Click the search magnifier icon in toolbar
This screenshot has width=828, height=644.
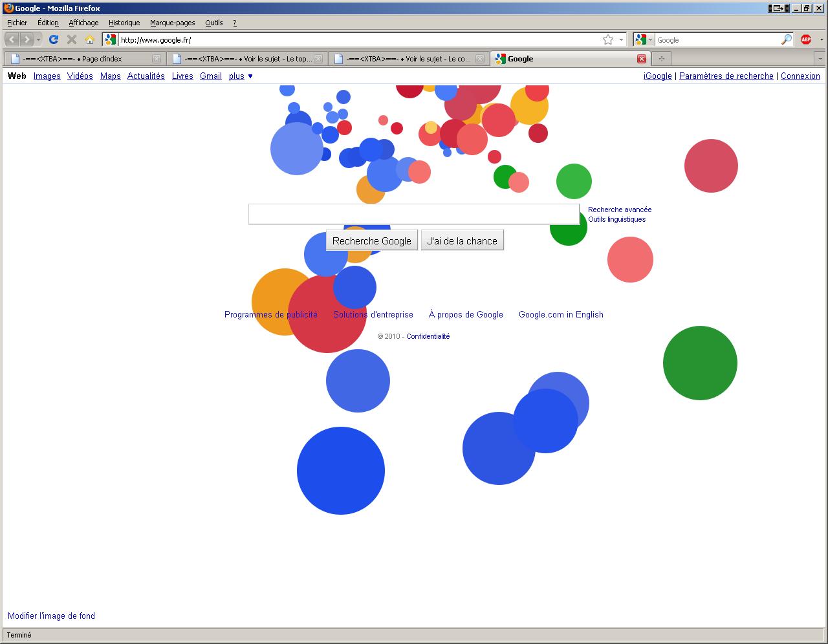787,39
